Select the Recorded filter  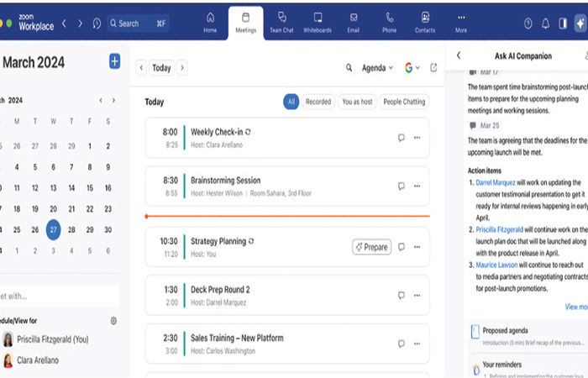(x=318, y=102)
